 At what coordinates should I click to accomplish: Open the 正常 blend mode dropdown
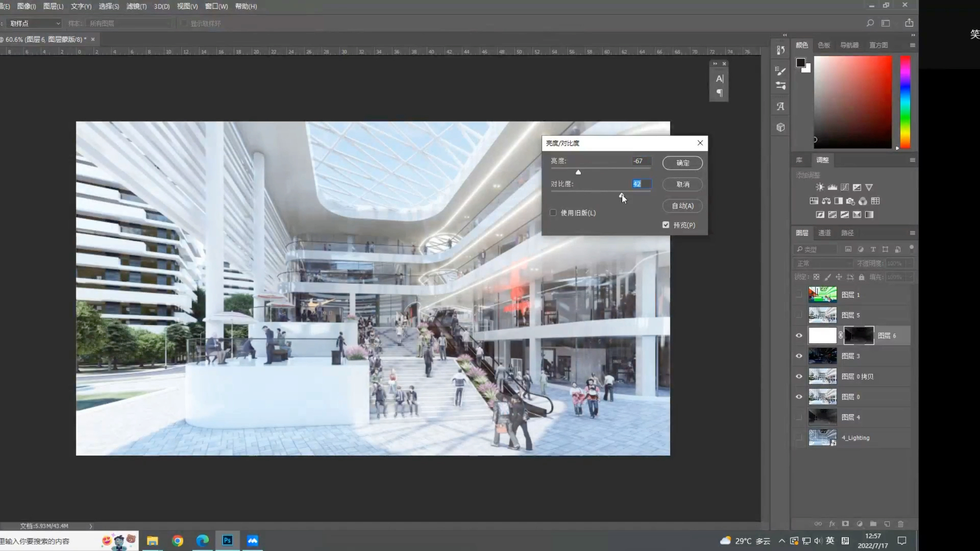[823, 263]
